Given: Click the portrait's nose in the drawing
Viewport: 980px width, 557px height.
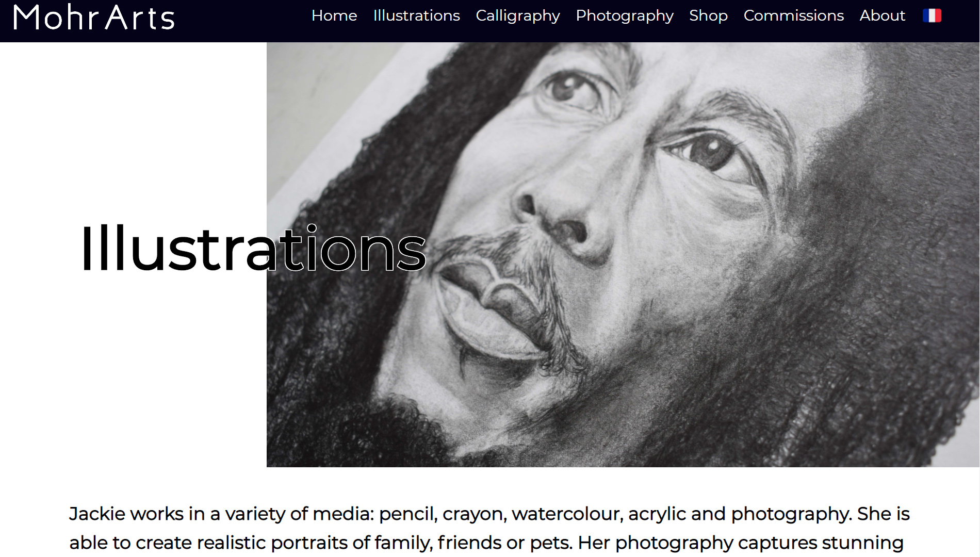Looking at the screenshot, I should point(557,217).
